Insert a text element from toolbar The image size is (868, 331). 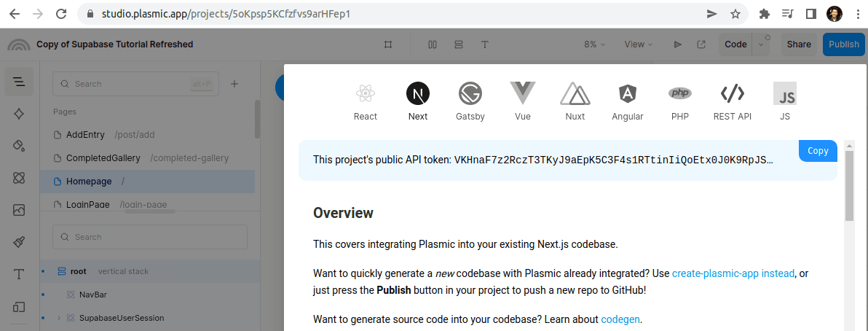[x=484, y=44]
